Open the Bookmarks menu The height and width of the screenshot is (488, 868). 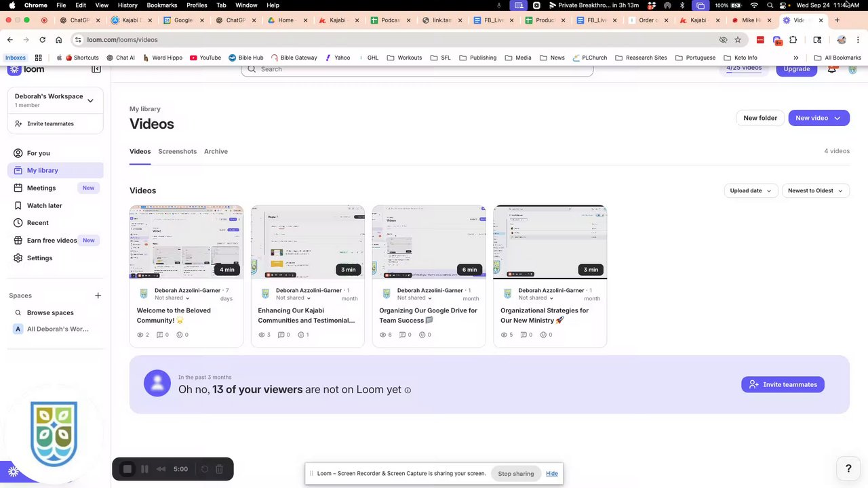[x=161, y=5]
